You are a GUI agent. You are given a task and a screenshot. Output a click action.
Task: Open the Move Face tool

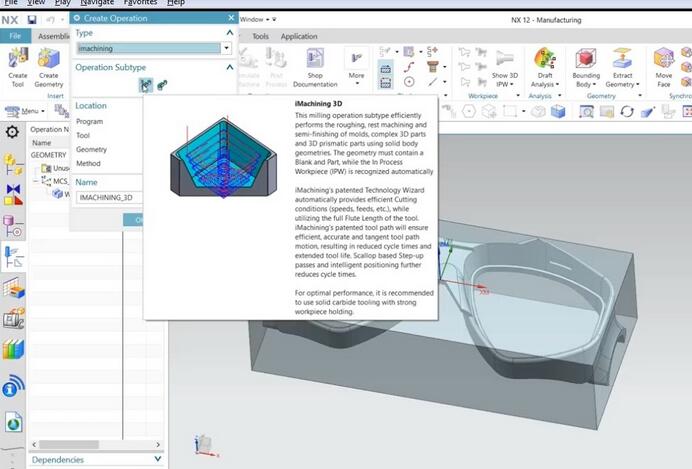(663, 67)
